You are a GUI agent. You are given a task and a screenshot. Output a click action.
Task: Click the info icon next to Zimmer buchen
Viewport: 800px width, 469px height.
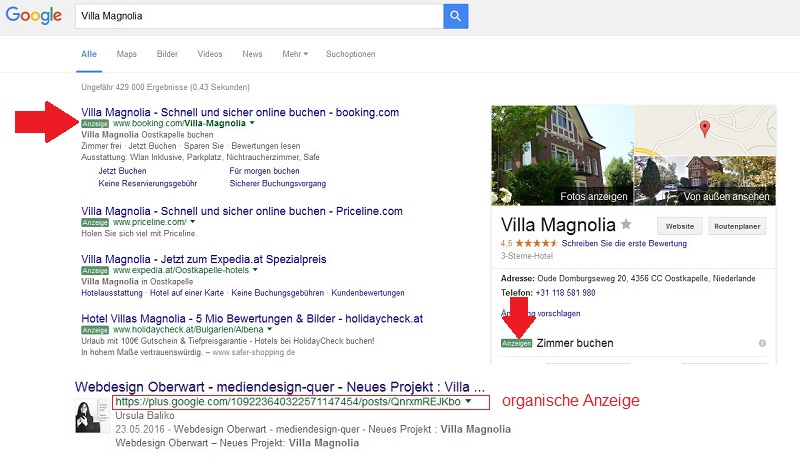pos(762,343)
